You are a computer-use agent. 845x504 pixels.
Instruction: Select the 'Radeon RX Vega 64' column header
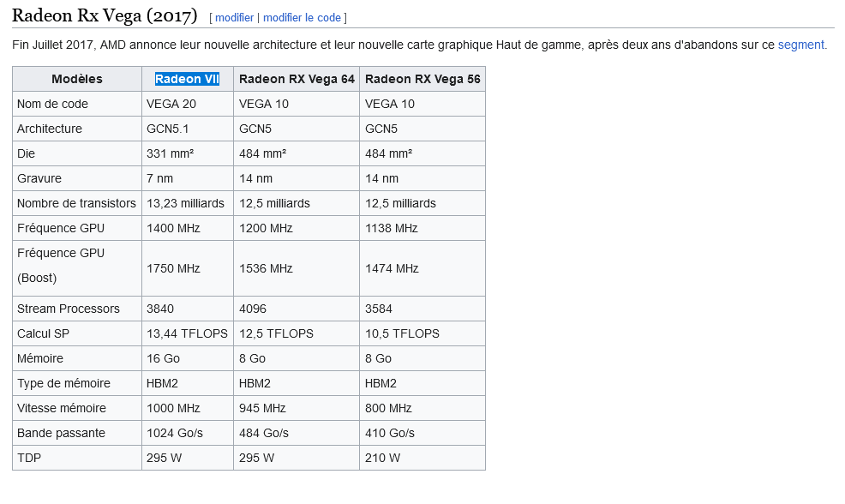tap(297, 79)
